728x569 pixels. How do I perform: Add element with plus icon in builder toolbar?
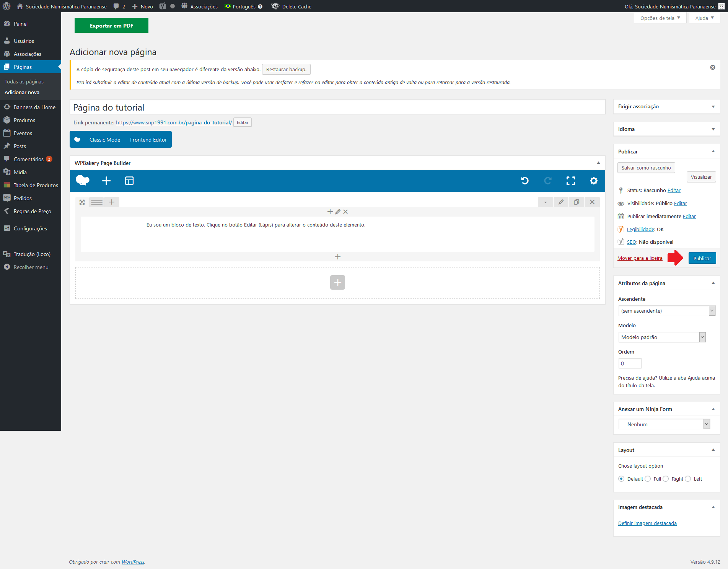click(x=106, y=181)
